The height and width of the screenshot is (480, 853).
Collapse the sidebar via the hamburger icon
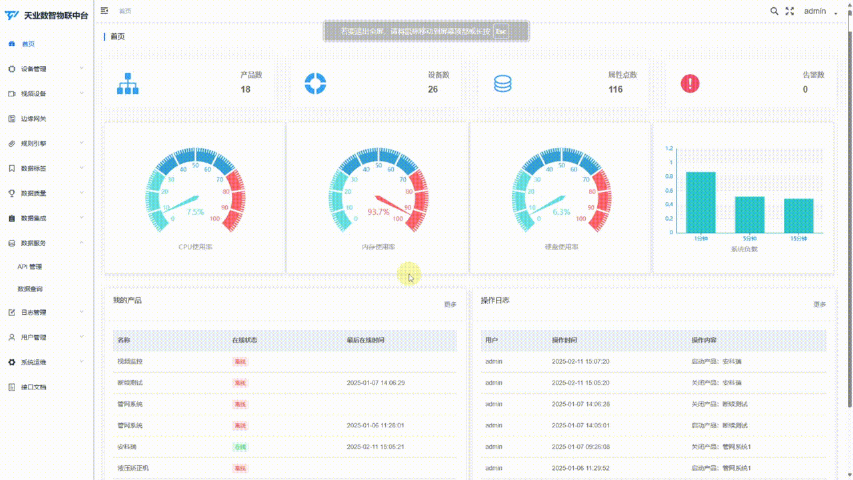coord(104,10)
